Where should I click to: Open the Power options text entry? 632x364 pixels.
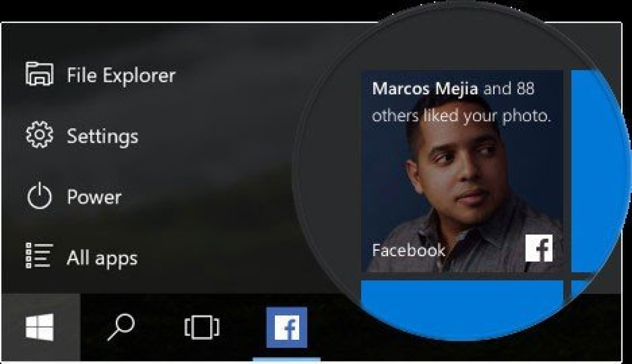tap(94, 198)
